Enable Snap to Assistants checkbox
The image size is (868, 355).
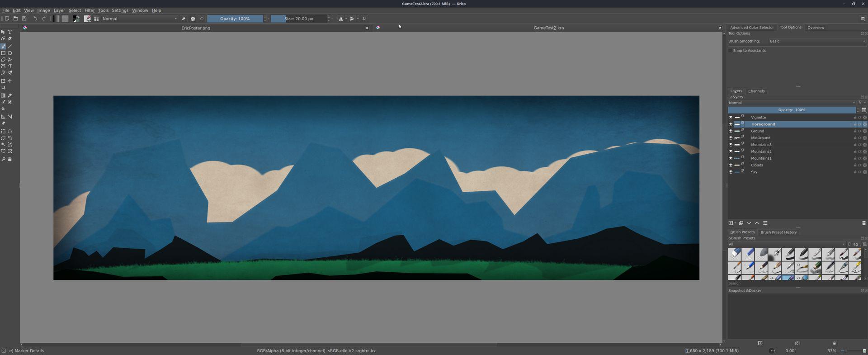tap(730, 51)
